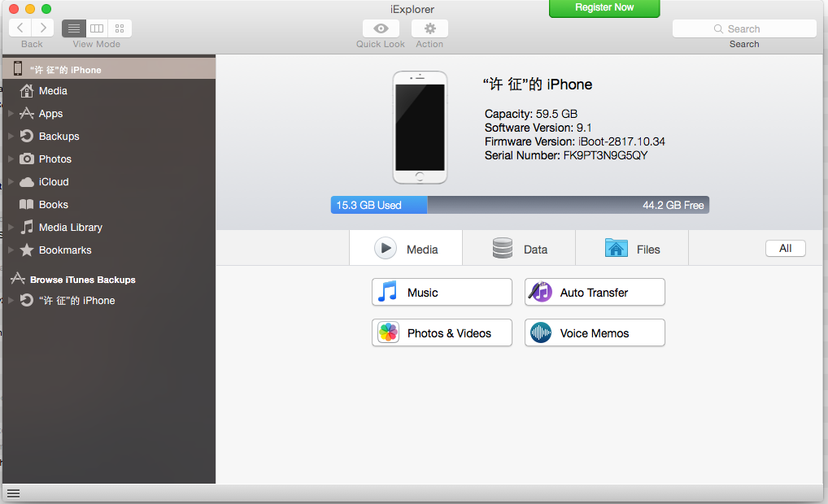Image resolution: width=828 pixels, height=504 pixels.
Task: Open Media Library note icon in sidebar
Action: [26, 227]
